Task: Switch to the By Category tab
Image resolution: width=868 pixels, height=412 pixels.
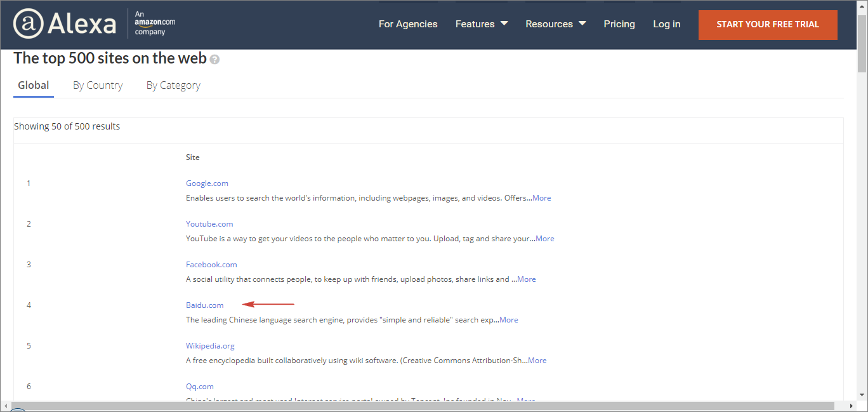Action: tap(173, 85)
